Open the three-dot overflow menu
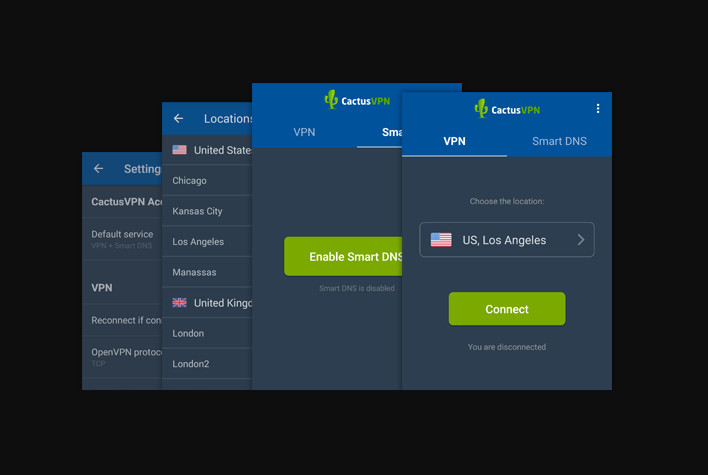 click(x=598, y=108)
